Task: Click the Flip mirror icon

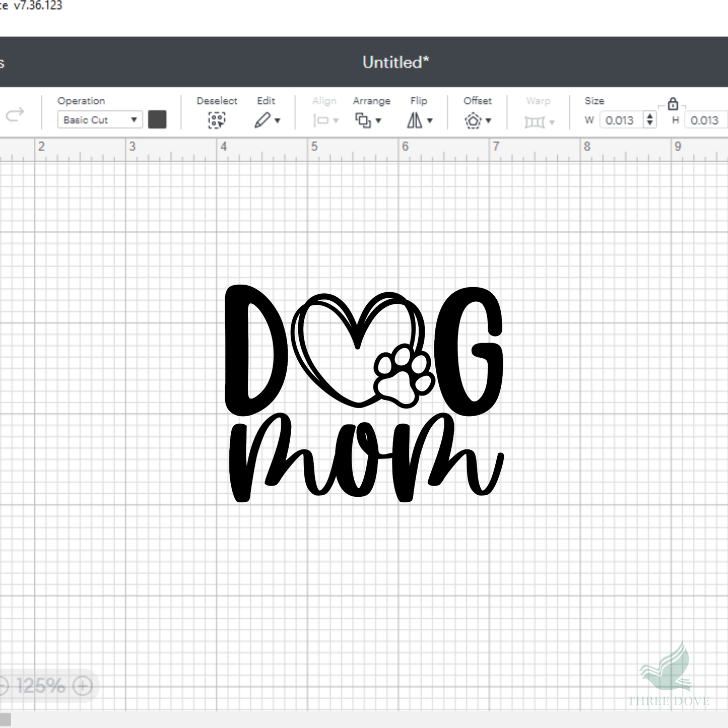Action: coord(415,120)
